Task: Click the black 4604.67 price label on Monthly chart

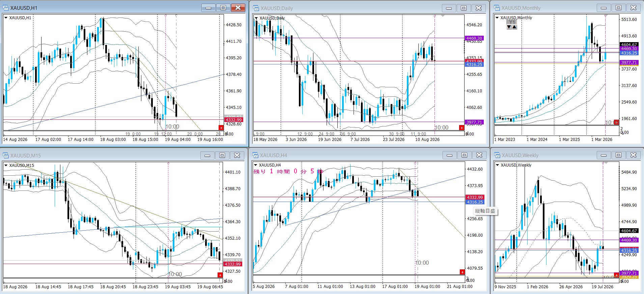Action: tap(629, 45)
